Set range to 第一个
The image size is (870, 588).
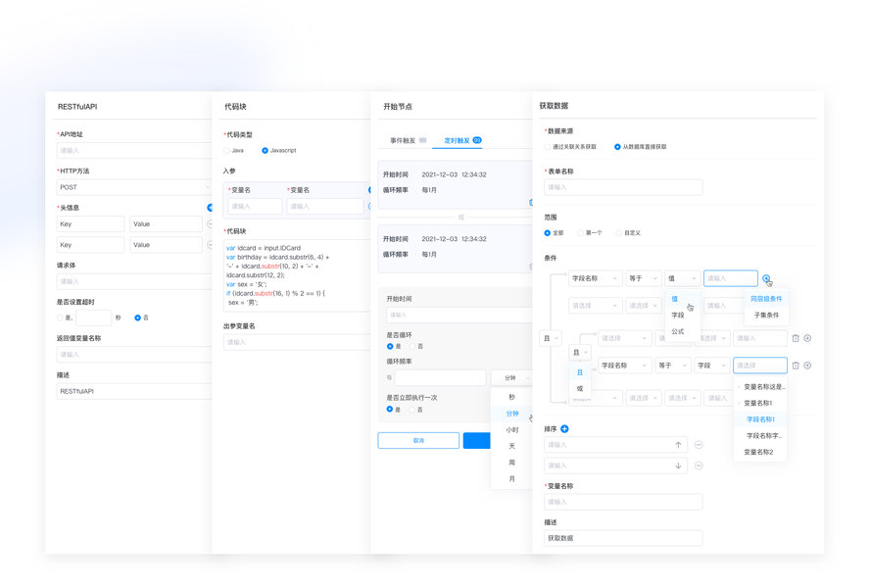580,233
